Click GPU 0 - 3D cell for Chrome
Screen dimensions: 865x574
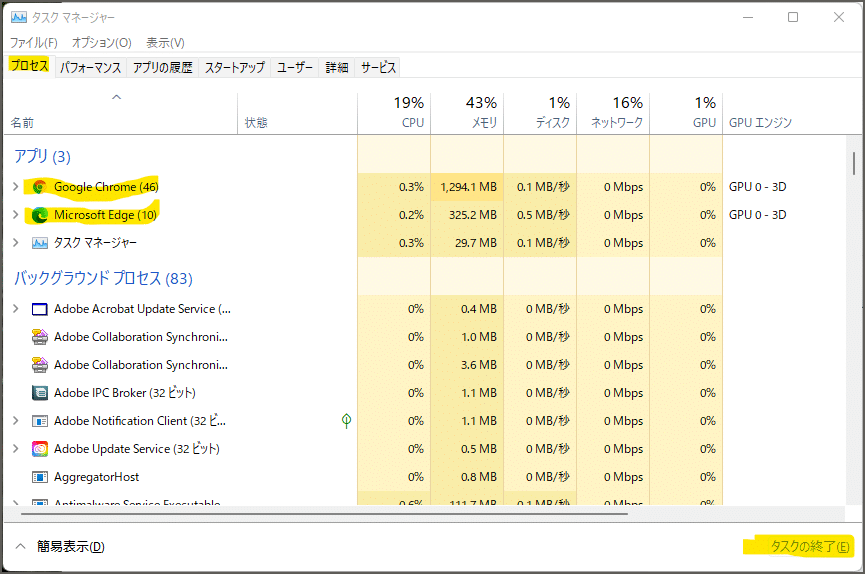757,187
